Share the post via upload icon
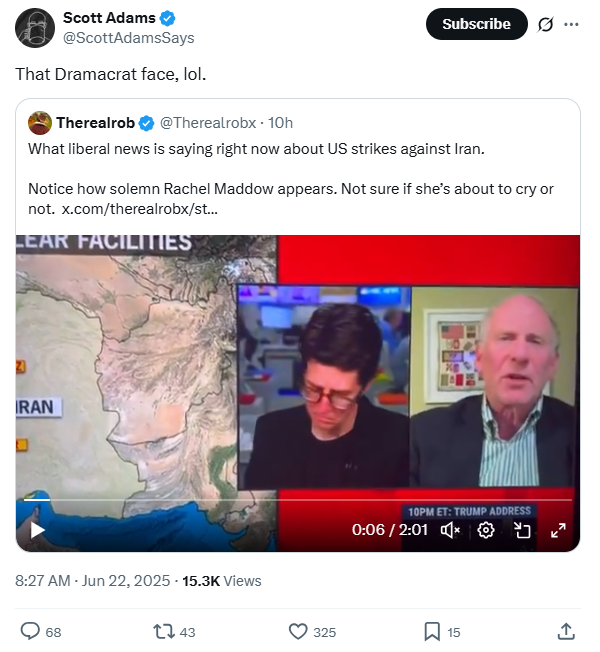Image resolution: width=600 pixels, height=652 pixels. [566, 631]
